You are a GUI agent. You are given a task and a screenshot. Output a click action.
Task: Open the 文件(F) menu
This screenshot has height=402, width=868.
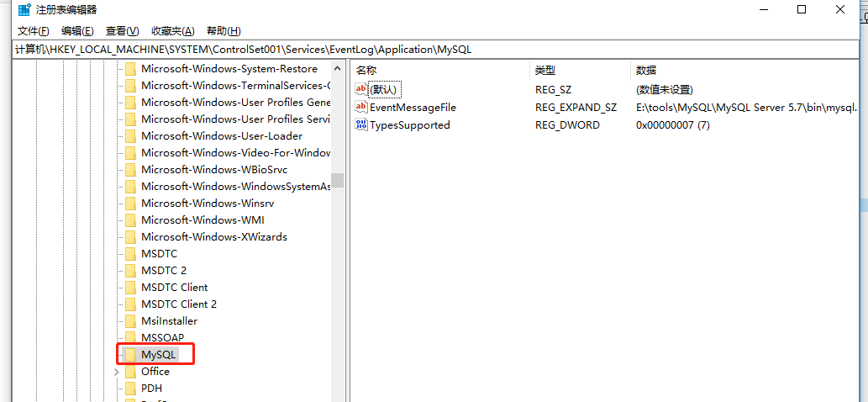(34, 31)
